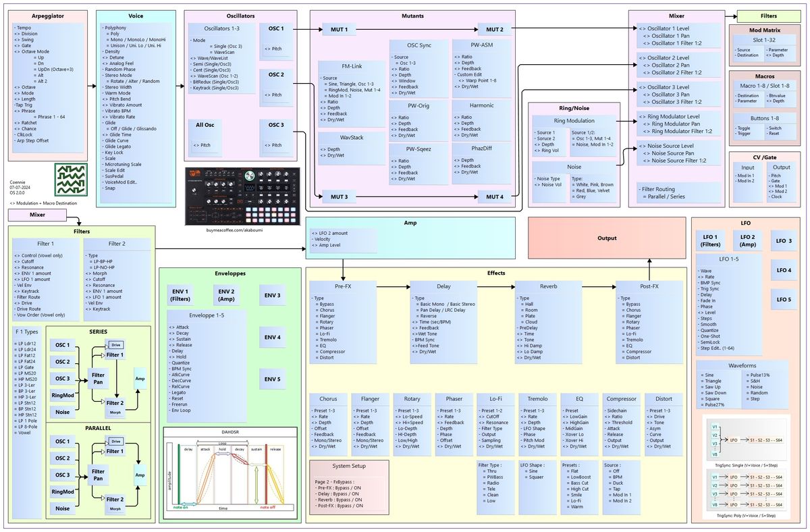Click the Drive box in SERIES routing
This screenshot has height=532, width=810.
[x=116, y=344]
